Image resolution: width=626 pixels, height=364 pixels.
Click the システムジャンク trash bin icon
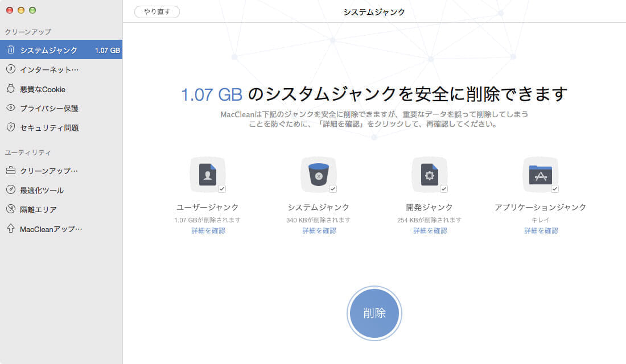tap(318, 175)
